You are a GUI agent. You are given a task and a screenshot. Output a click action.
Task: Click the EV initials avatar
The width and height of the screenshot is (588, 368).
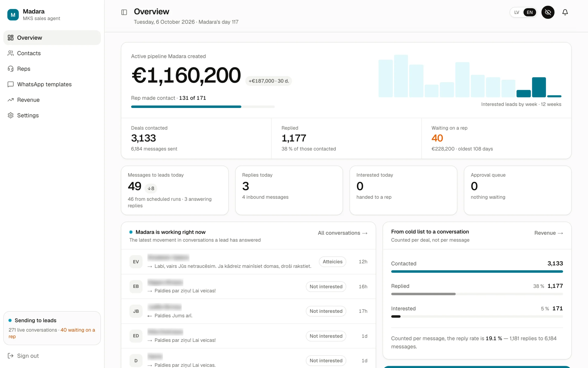[x=136, y=262]
